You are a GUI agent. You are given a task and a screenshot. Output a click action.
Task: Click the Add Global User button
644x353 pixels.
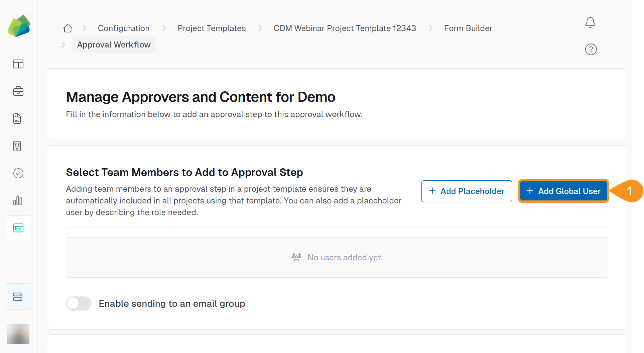(x=563, y=191)
